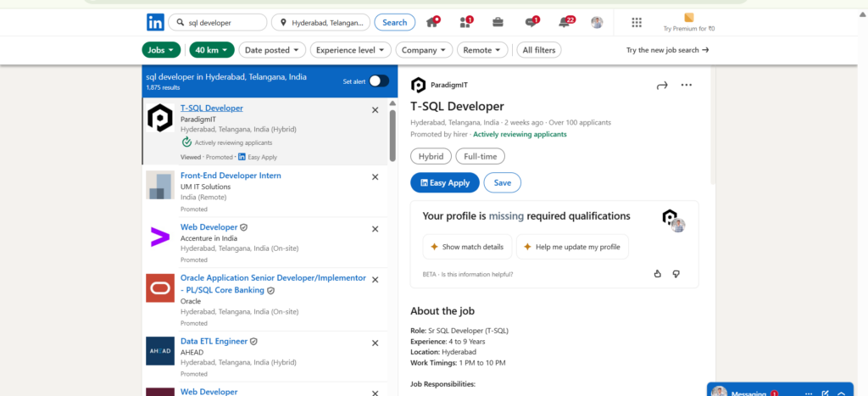Open the Front-End Developer Intern job link
The width and height of the screenshot is (868, 396).
tap(231, 176)
